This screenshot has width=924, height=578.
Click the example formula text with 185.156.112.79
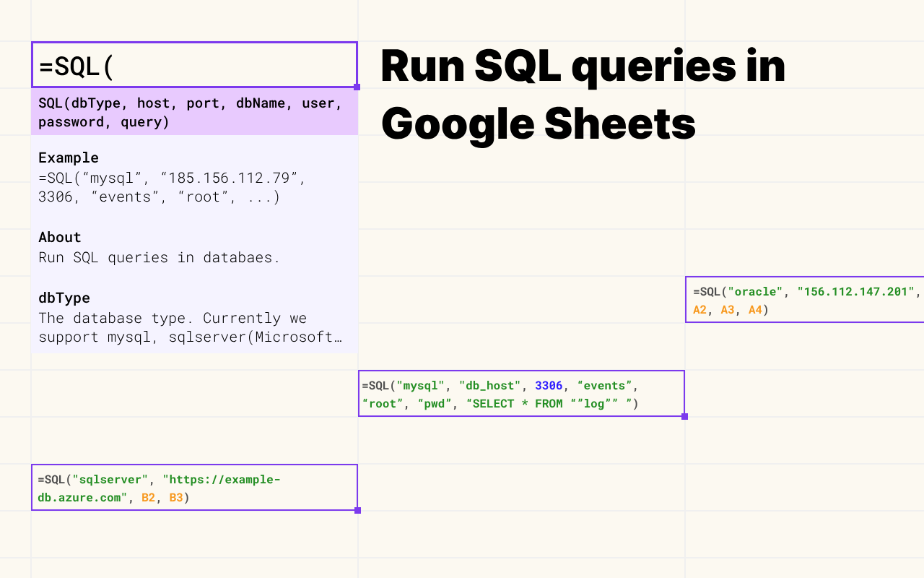coord(173,187)
